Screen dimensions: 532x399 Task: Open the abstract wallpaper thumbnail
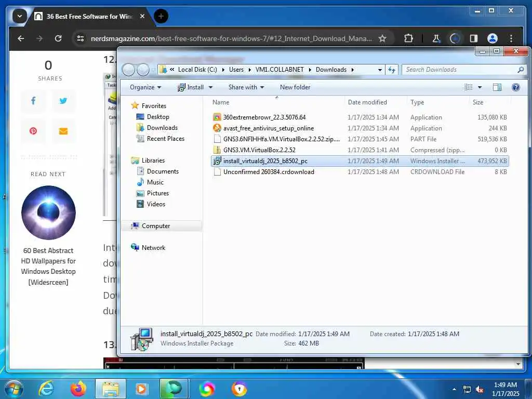(48, 212)
